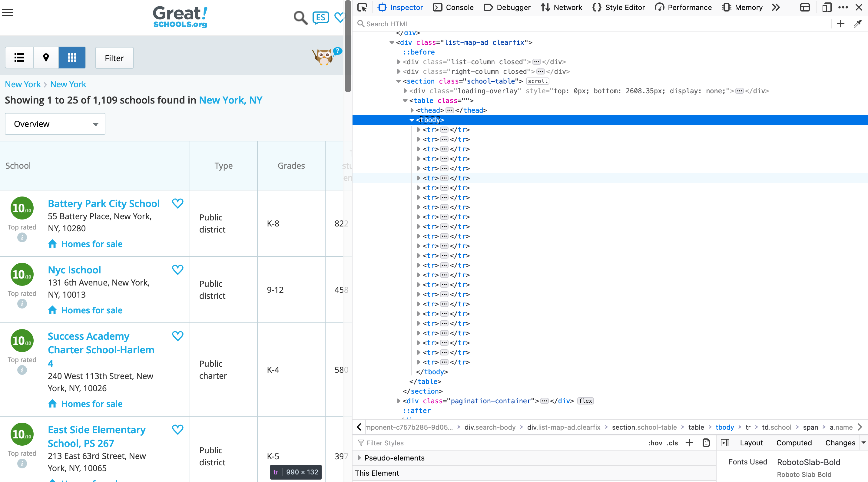Save East Side Elementary School with heart
Screen dimensions: 868x482
coord(177,430)
